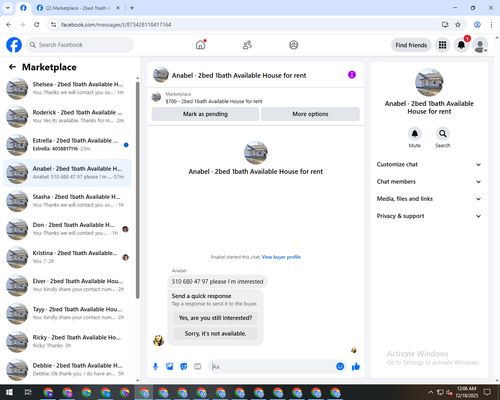Open the Kristina conversation
The image size is (500, 400).
pyautogui.click(x=68, y=257)
